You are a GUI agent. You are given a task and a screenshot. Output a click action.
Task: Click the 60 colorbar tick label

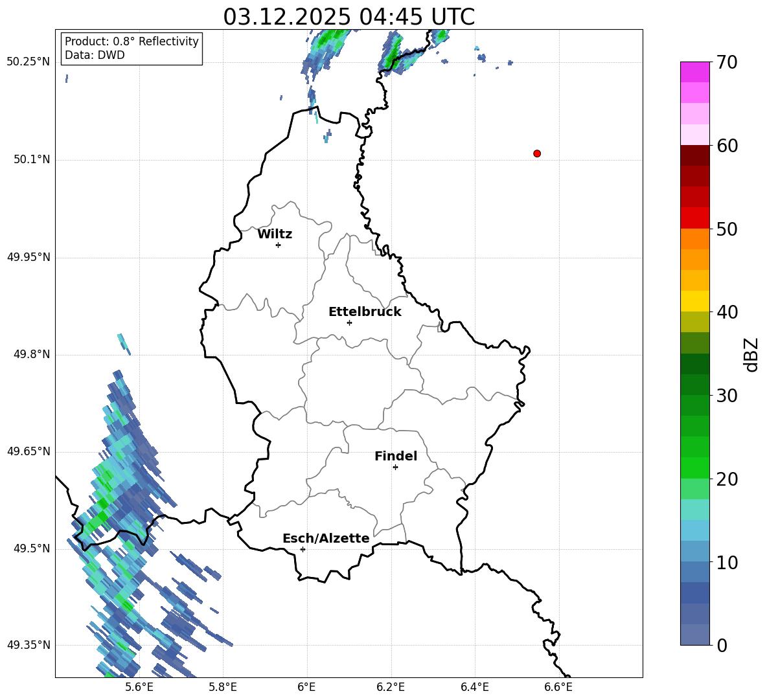727,146
